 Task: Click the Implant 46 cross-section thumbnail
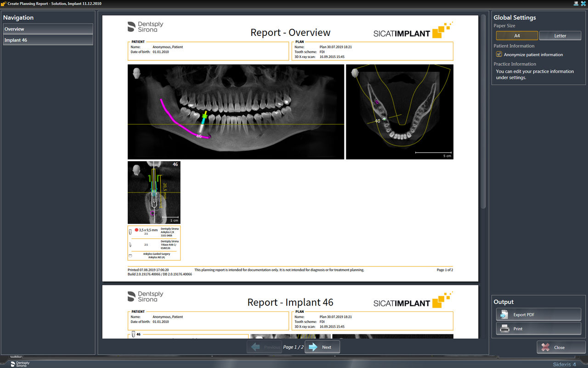[x=154, y=192]
